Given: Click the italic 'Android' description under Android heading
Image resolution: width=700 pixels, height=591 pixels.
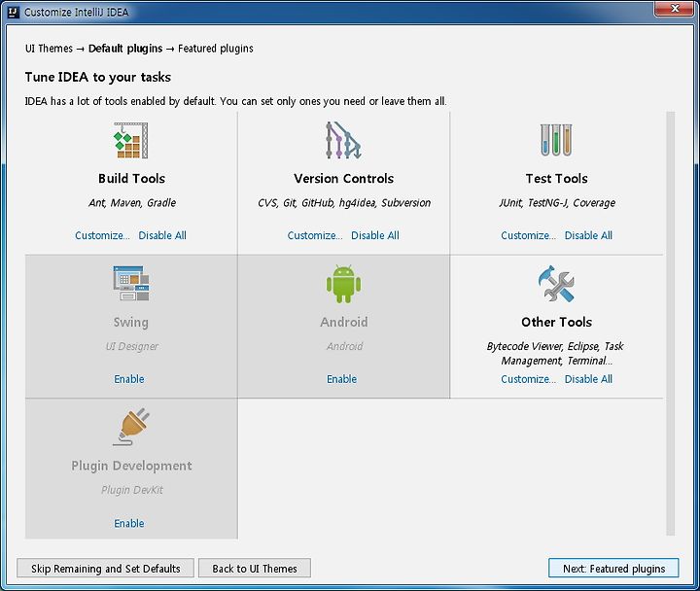Looking at the screenshot, I should point(344,346).
